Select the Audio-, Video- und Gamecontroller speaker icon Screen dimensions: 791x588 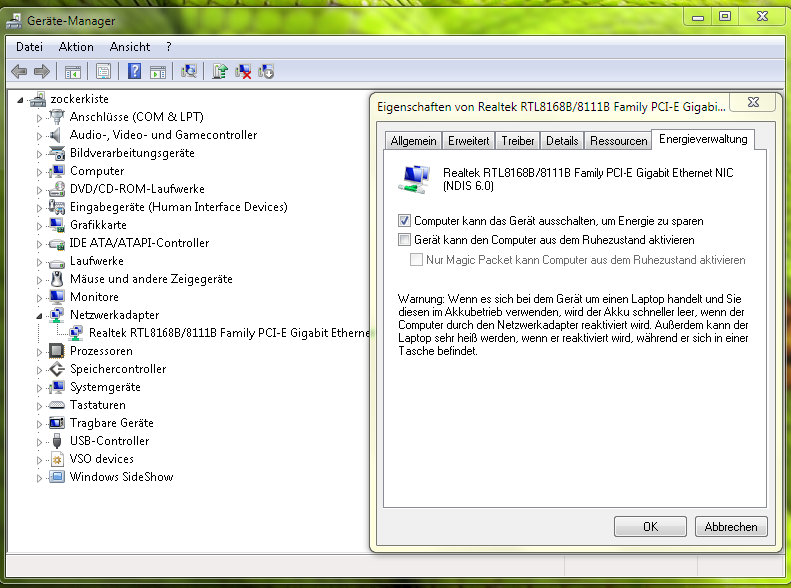click(x=56, y=135)
